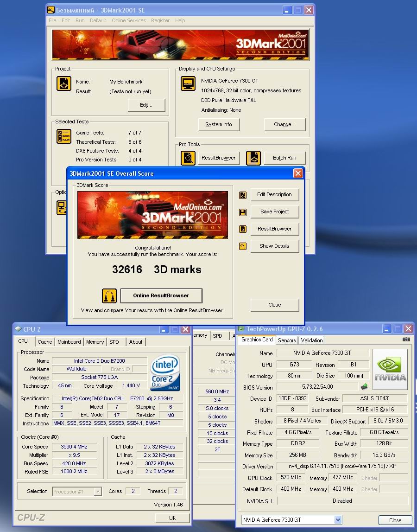Click the 3DMark2001 SE title bar app icon
The image size is (417, 532).
(51, 10)
